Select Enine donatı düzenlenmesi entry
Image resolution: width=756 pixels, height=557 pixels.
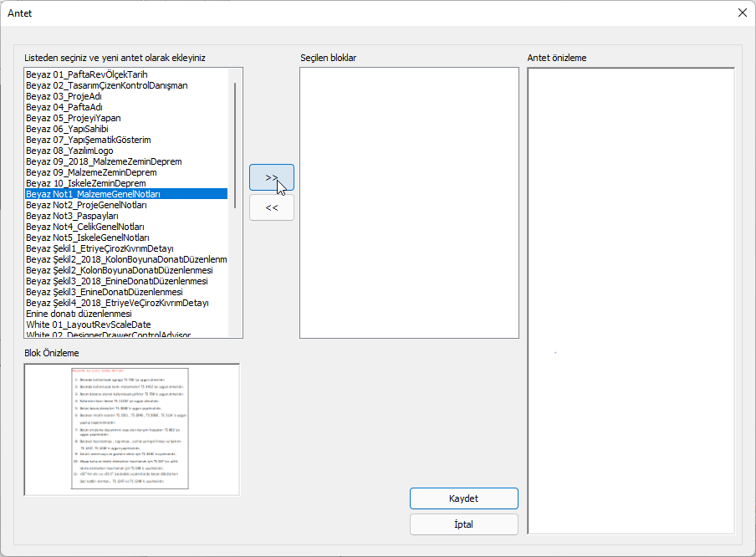pos(125,314)
